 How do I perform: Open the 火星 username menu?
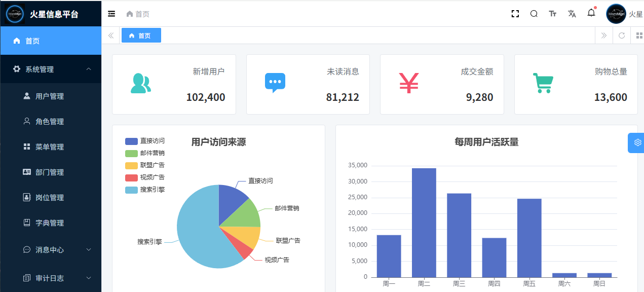coord(636,14)
